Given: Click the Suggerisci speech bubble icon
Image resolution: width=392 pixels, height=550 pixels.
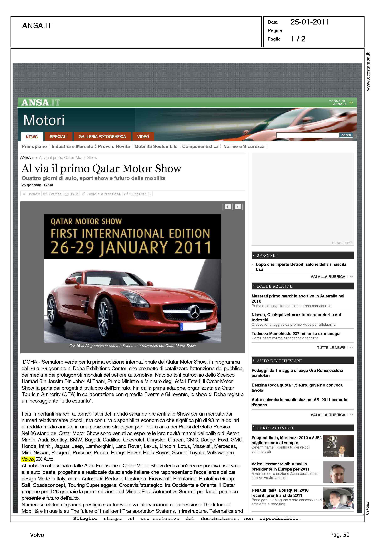Looking at the screenshot, I should pyautogui.click(x=125, y=194).
